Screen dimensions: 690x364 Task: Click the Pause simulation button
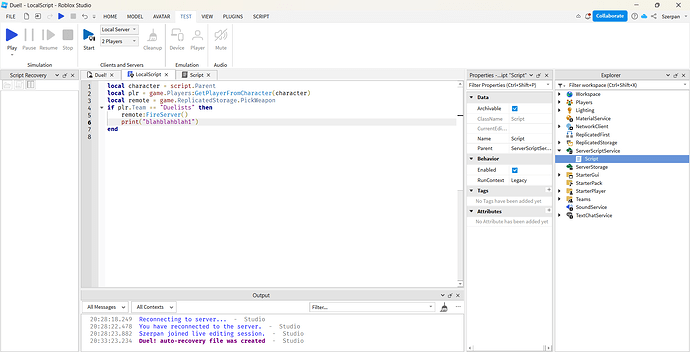(x=29, y=39)
